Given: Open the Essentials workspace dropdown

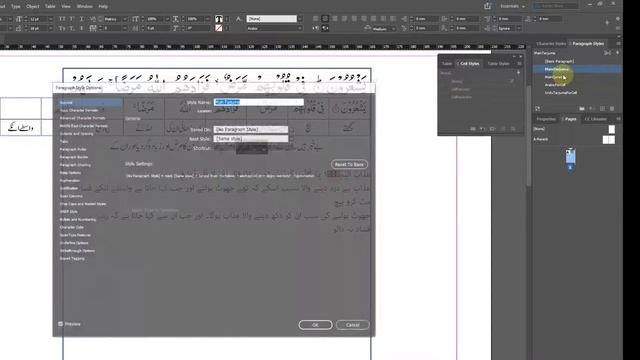Looking at the screenshot, I should click(512, 6).
